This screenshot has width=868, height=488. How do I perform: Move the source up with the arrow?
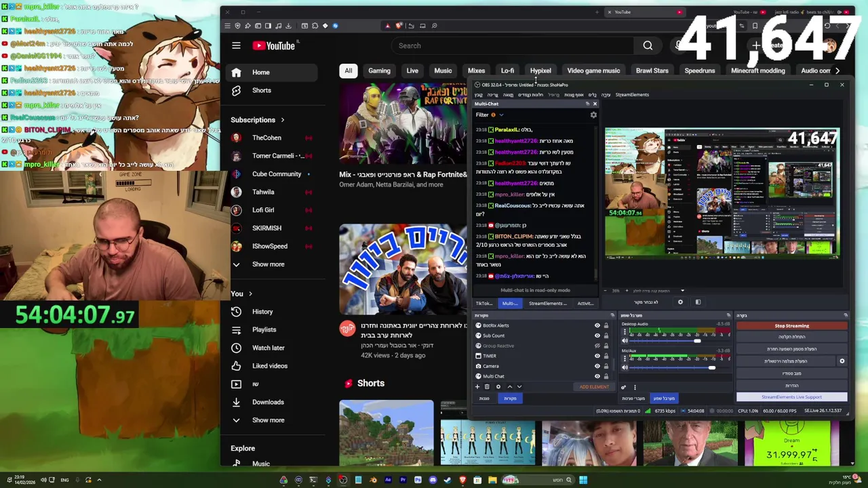tap(510, 387)
